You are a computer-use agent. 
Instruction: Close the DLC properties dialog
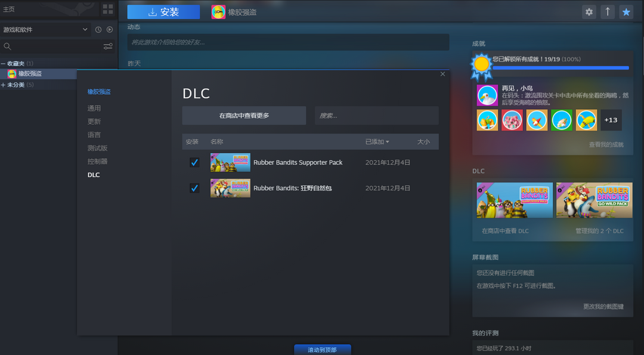[x=442, y=74]
